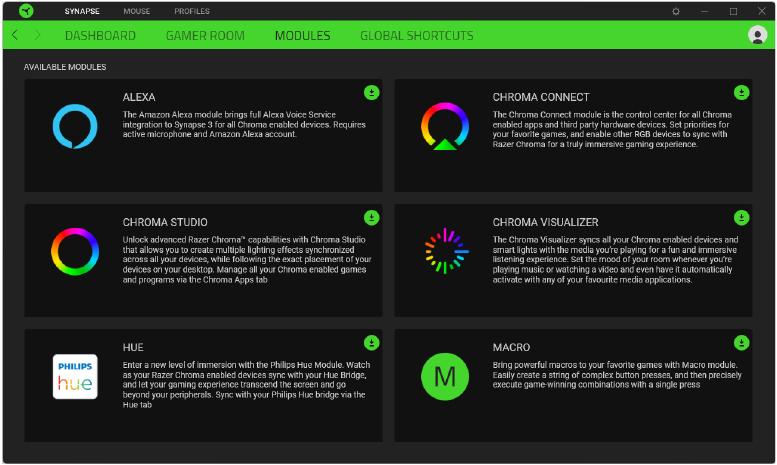
Task: Download the Chroma Visualizer module
Action: 741,218
